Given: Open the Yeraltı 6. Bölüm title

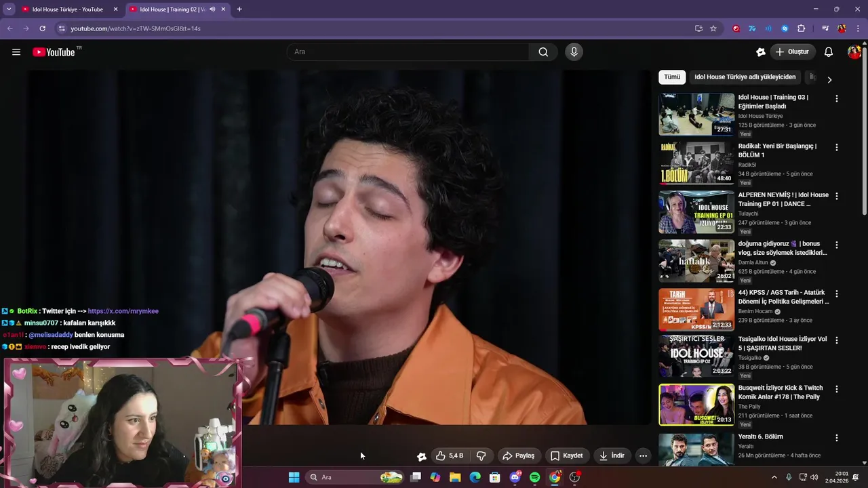Looking at the screenshot, I should click(x=760, y=436).
